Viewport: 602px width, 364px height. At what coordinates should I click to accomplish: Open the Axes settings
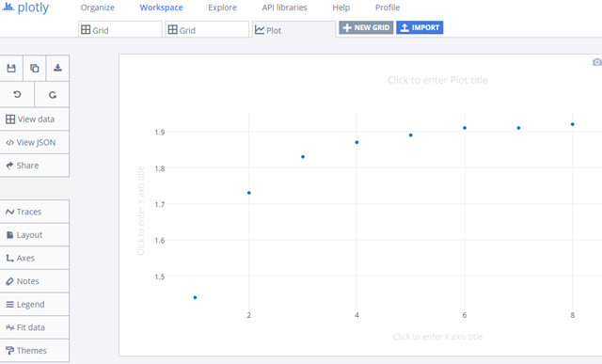coord(35,258)
